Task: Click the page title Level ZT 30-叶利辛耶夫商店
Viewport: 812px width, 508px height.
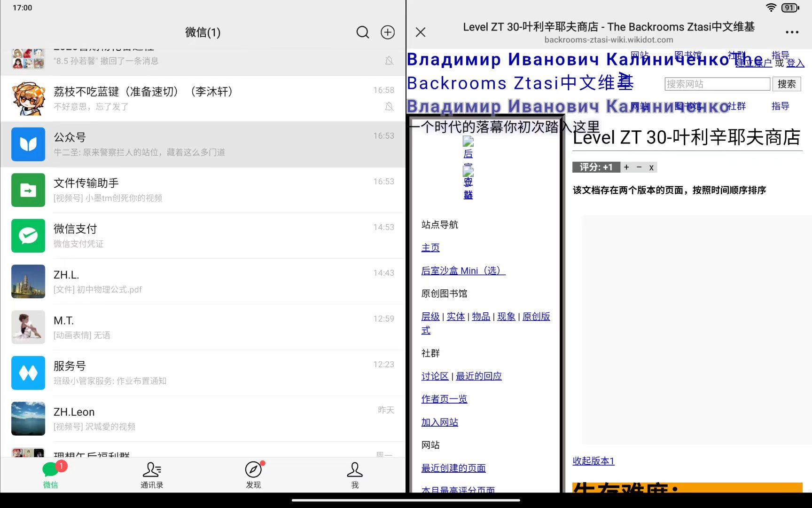Action: click(687, 137)
